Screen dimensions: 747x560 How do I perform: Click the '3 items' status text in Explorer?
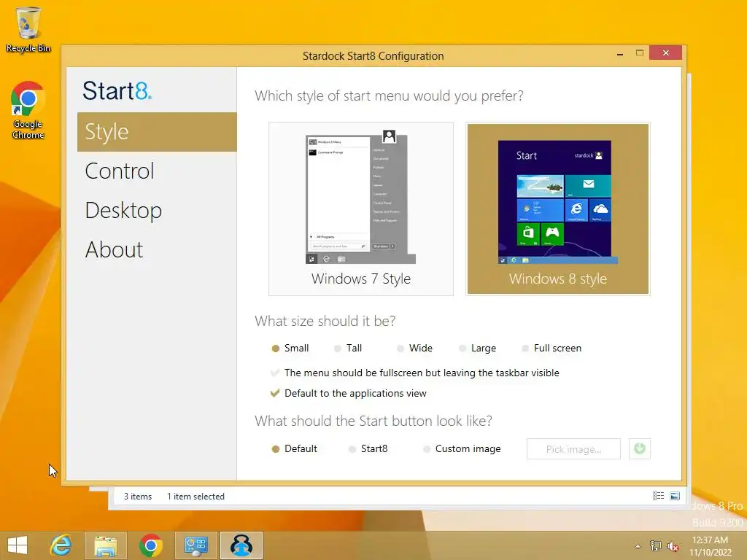tap(138, 496)
